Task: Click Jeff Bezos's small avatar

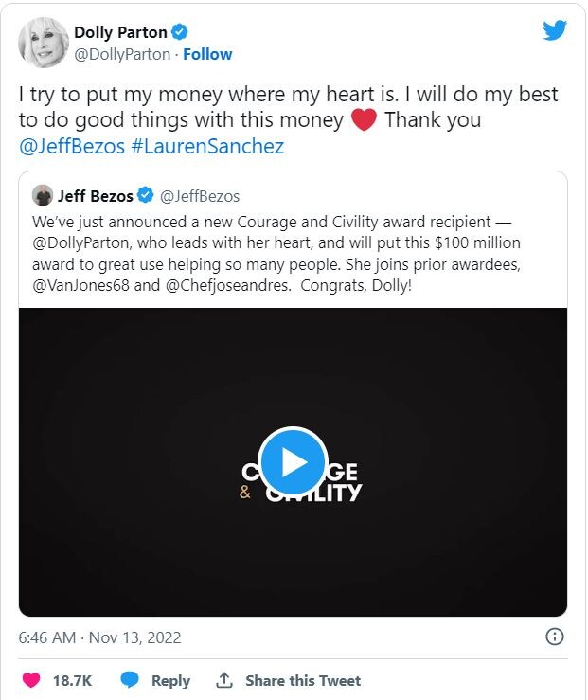Action: click(x=43, y=196)
